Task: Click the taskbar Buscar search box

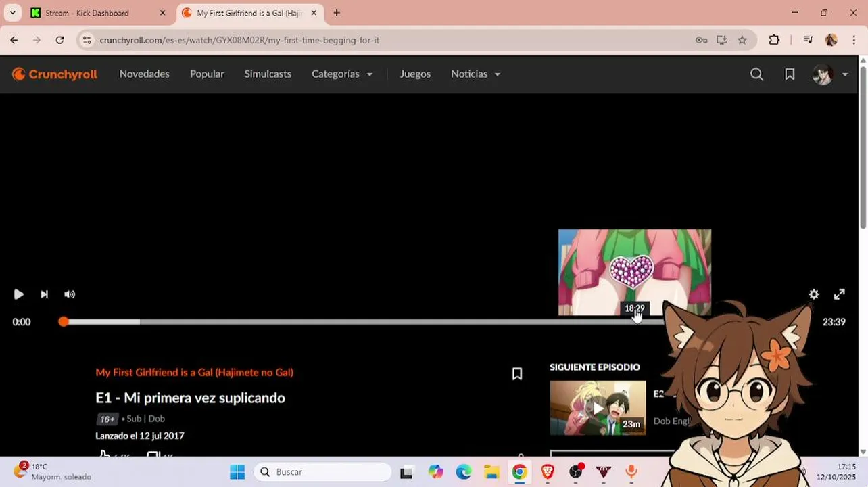Action: [x=322, y=472]
